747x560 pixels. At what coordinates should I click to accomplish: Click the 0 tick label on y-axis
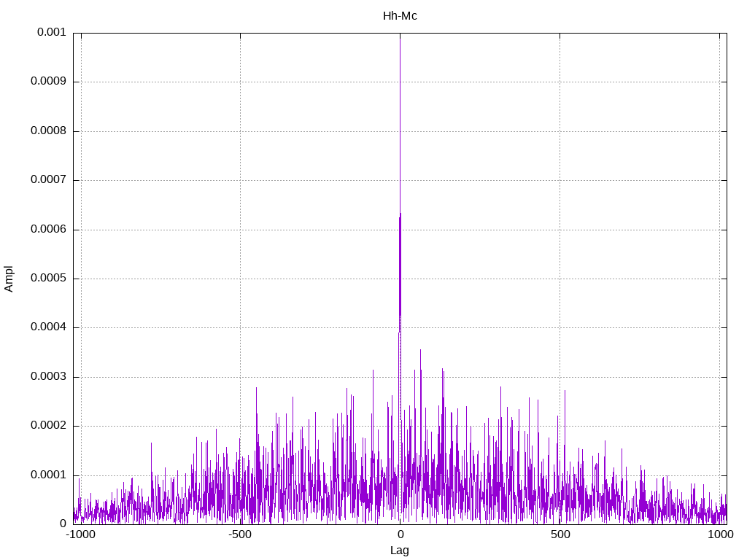click(x=63, y=524)
